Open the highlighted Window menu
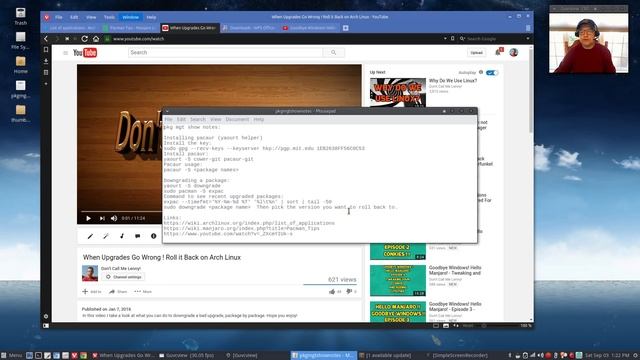Screen dimensions: 640x360 coord(131,17)
